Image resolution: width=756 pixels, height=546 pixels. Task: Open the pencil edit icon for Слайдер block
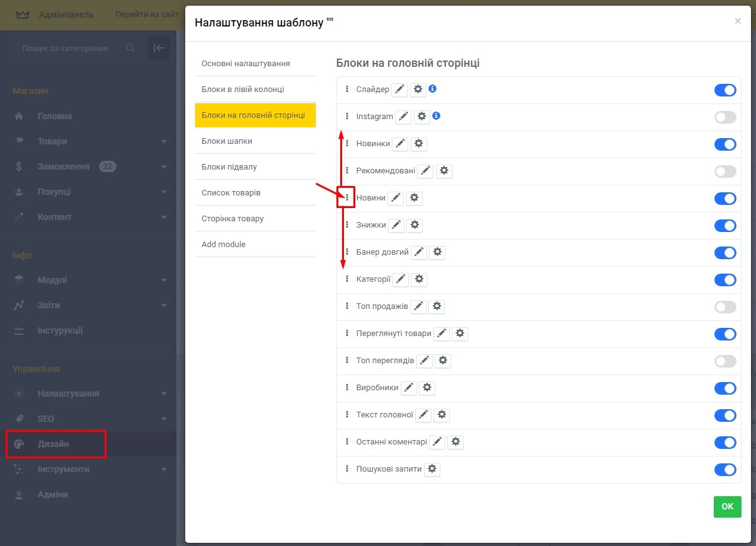399,90
